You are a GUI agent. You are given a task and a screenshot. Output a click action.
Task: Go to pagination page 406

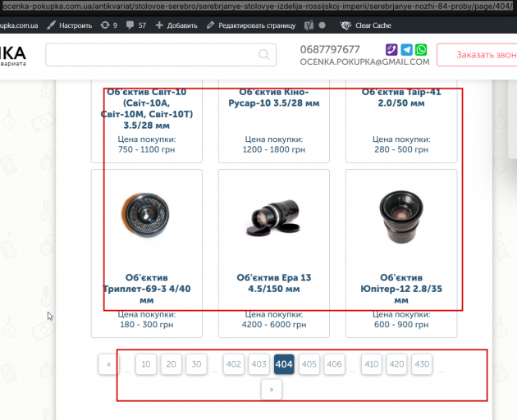(x=334, y=364)
